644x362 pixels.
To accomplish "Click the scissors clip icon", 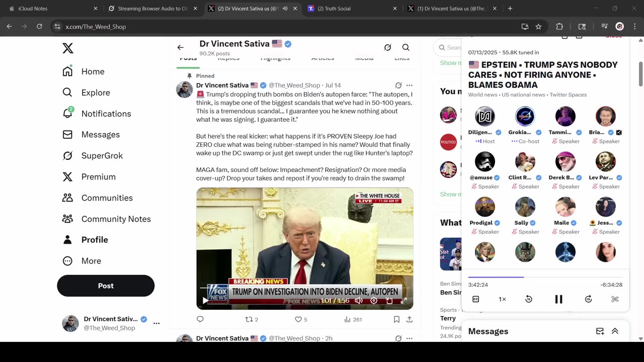I will 614,299.
